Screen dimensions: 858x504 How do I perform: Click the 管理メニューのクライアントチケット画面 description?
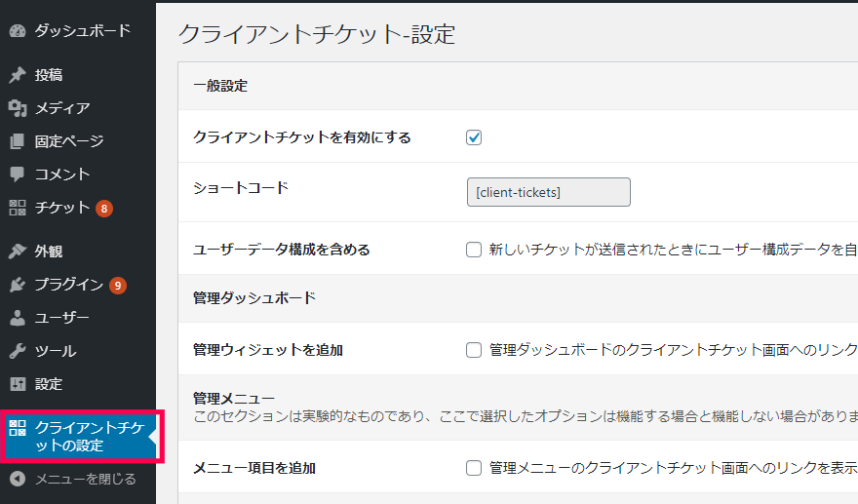pos(673,468)
